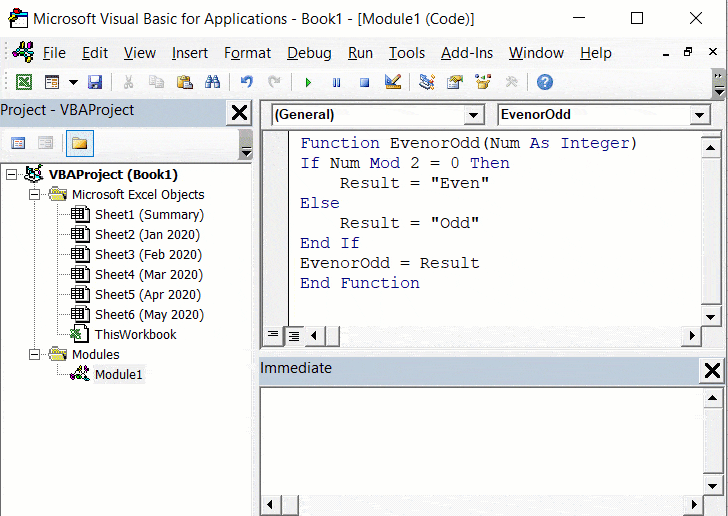Click the Insert UserForm toolbar icon
The image size is (728, 516).
(x=52, y=82)
